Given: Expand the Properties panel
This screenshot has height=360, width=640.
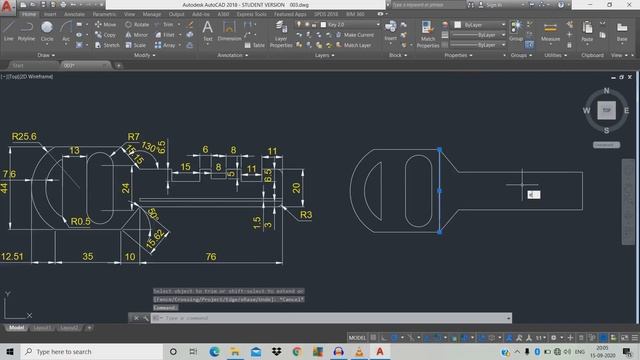Looking at the screenshot, I should pyautogui.click(x=459, y=55).
